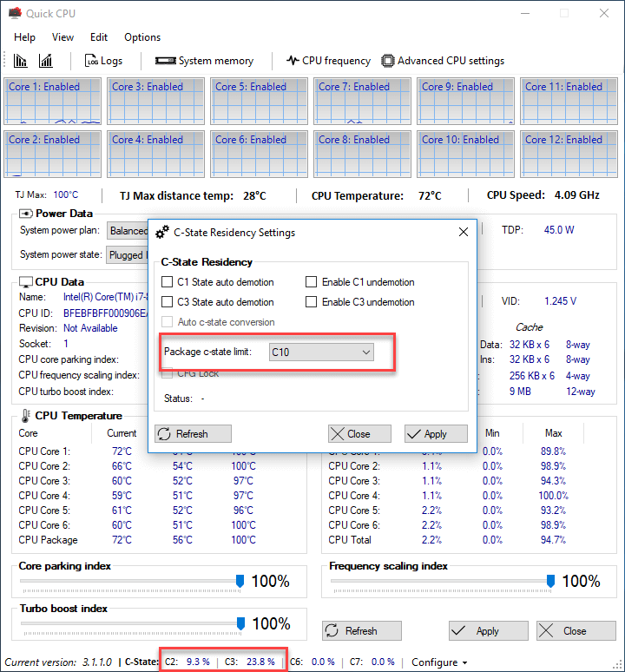Show the CPU frequency view

(328, 61)
